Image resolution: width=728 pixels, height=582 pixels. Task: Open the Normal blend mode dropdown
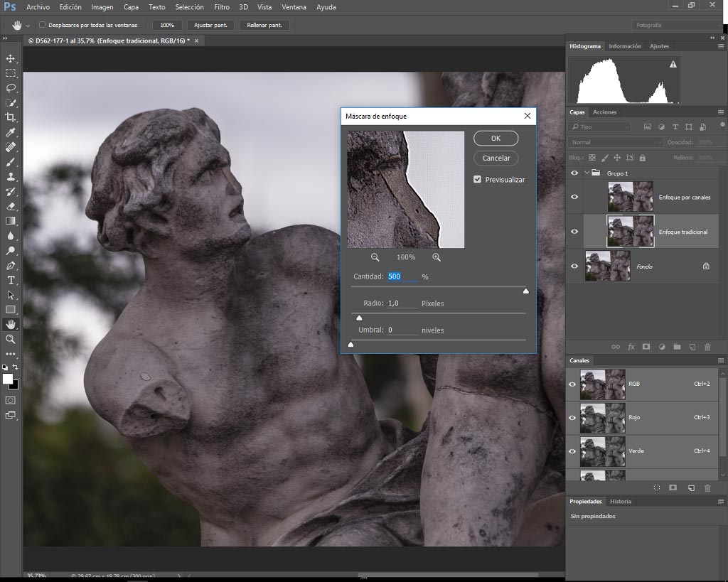pyautogui.click(x=616, y=142)
